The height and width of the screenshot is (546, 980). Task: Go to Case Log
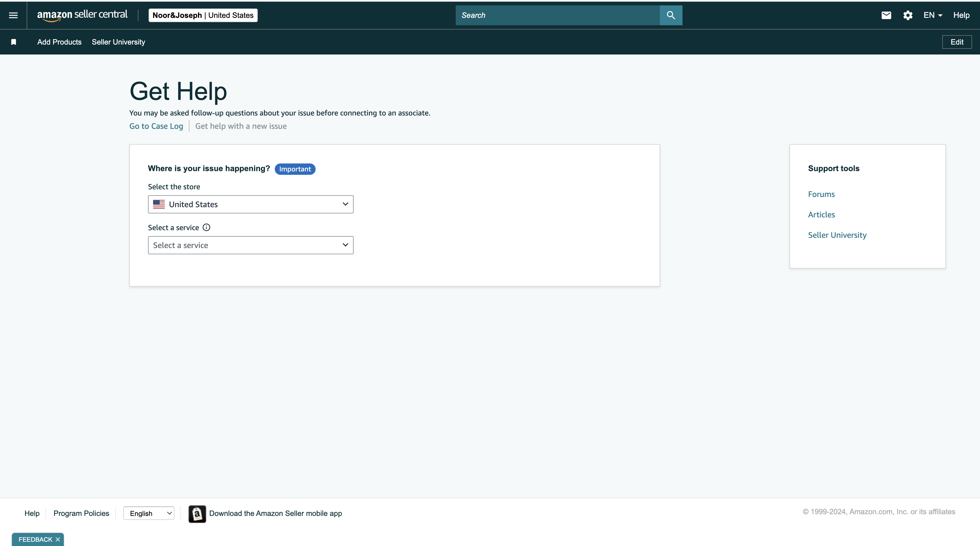pyautogui.click(x=156, y=126)
